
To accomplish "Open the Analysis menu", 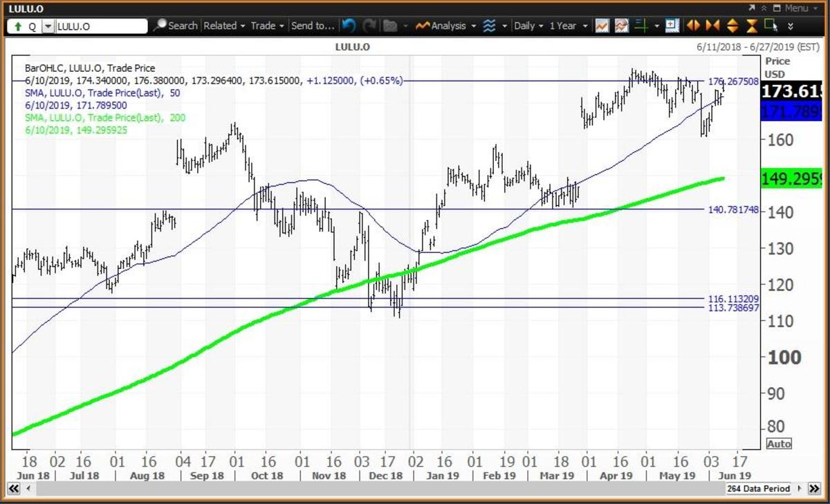I will [x=446, y=26].
